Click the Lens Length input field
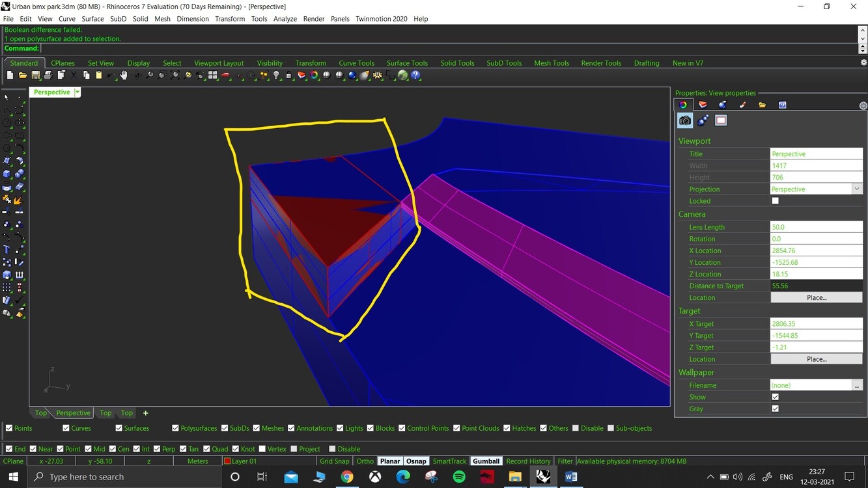Screen dimensions: 868x488 (816, 227)
